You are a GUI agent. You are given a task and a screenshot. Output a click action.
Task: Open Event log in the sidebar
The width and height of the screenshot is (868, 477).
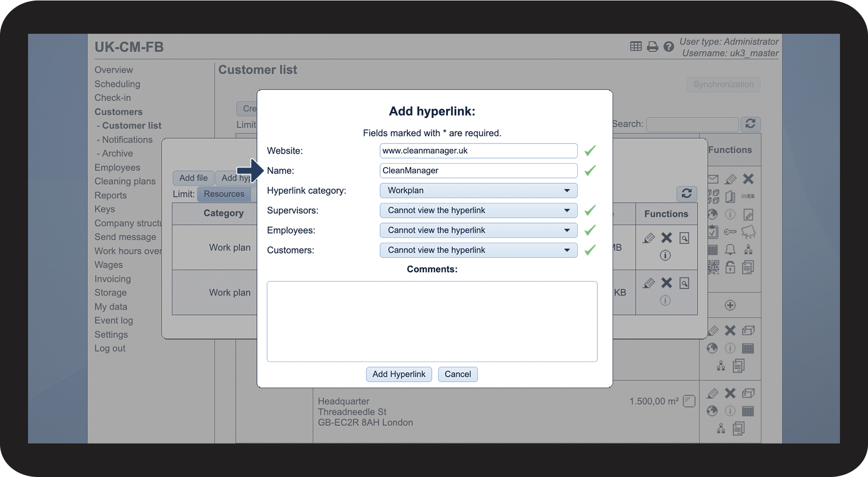113,321
